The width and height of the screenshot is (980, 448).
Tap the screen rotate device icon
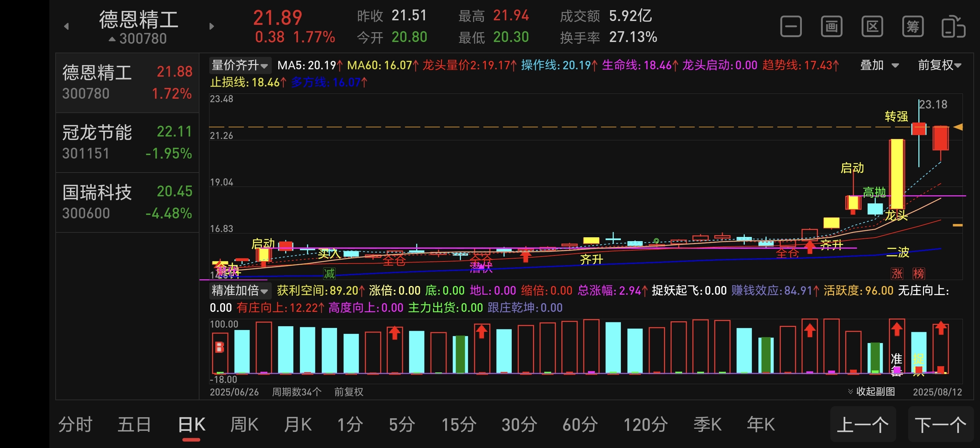click(953, 26)
